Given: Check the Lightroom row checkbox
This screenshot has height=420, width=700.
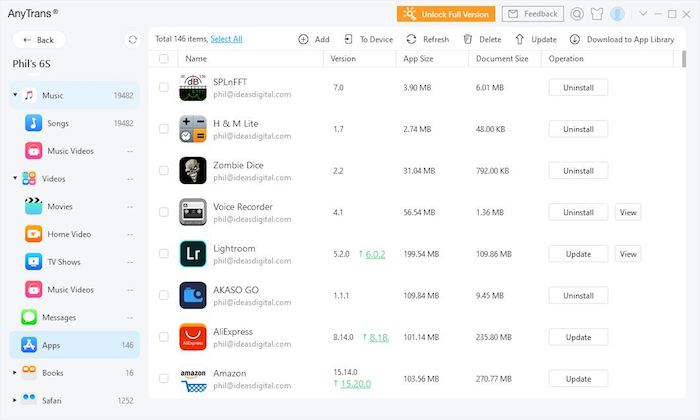Looking at the screenshot, I should pyautogui.click(x=164, y=253).
